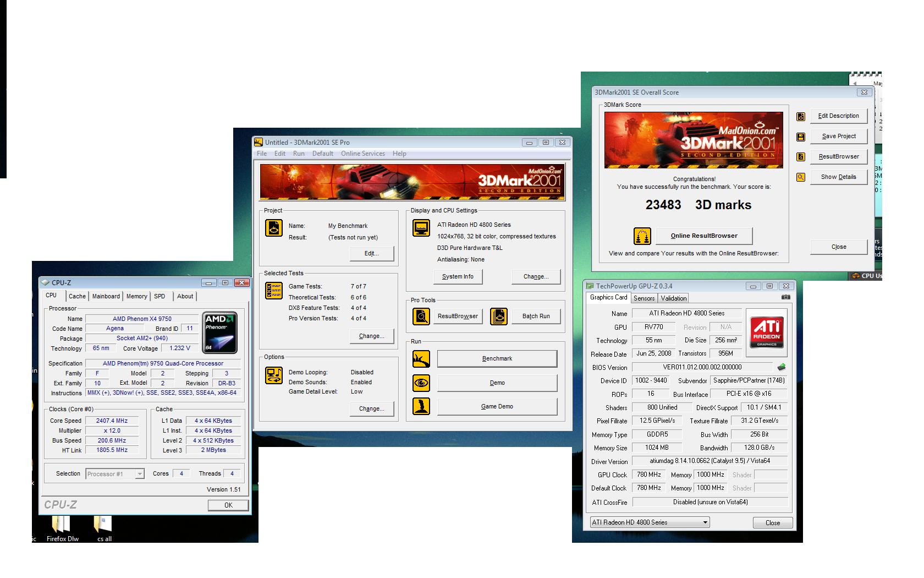Click the GPU-Z title bar icon

tap(590, 286)
